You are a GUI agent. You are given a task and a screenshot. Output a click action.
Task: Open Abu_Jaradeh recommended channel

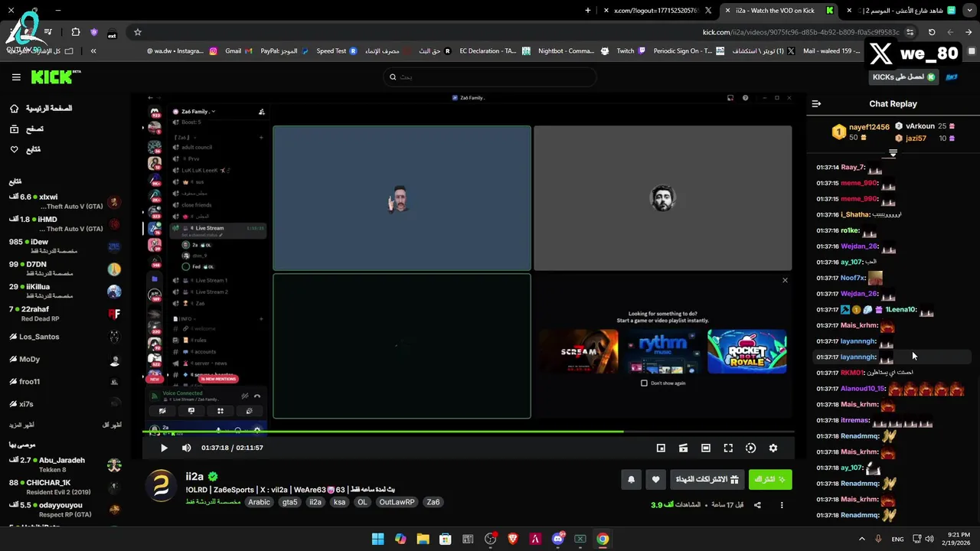click(65, 465)
